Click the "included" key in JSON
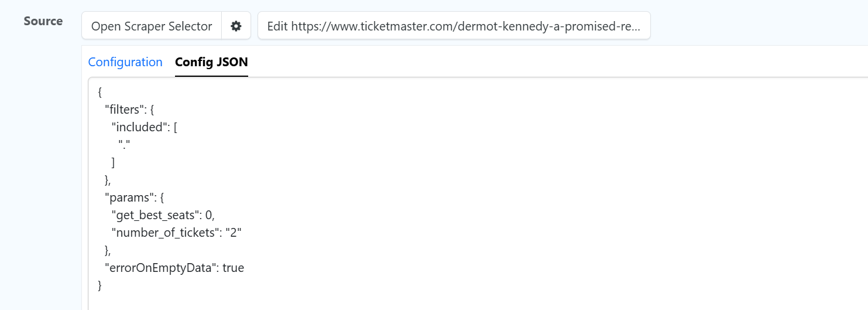The image size is (868, 310). point(139,127)
